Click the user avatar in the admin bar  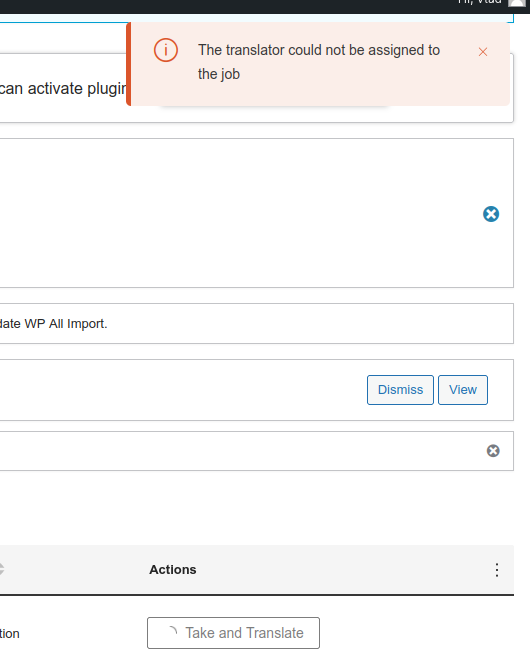[x=516, y=3]
